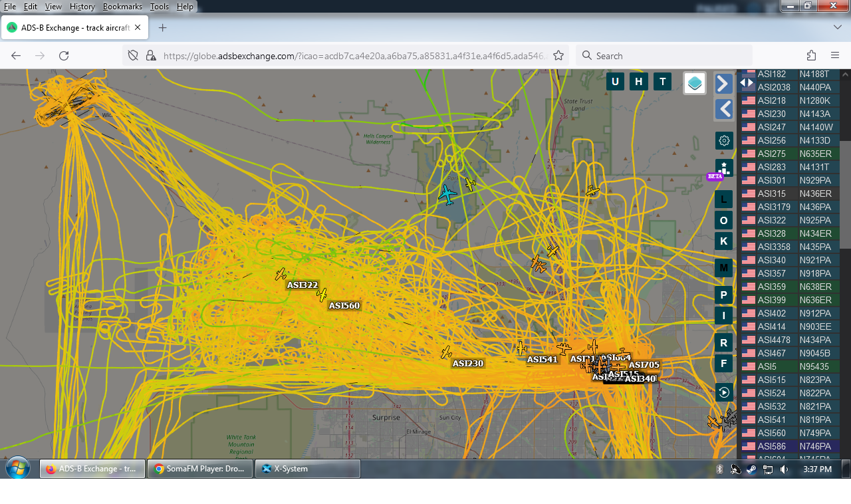The image size is (851, 504).
Task: Toggle the M map option
Action: click(724, 268)
